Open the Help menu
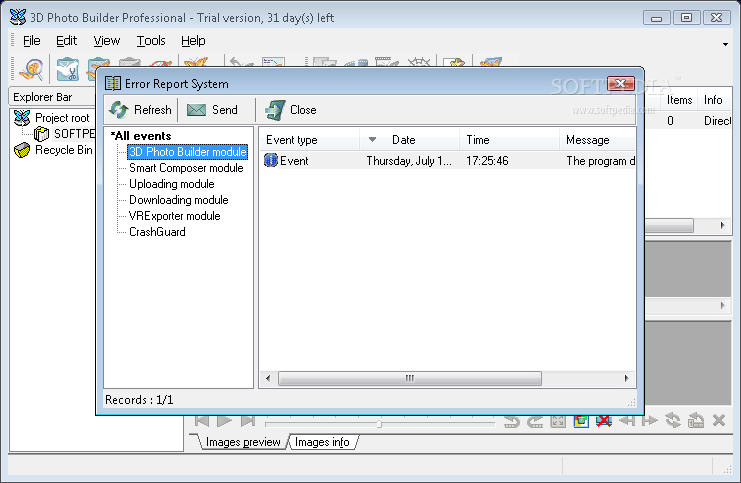Viewport: 741px width, 483px height. 193,41
